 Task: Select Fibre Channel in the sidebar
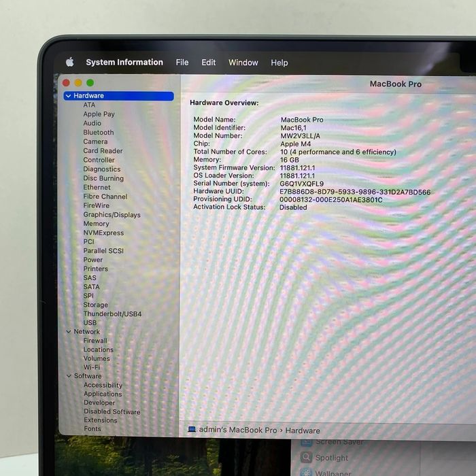105,197
